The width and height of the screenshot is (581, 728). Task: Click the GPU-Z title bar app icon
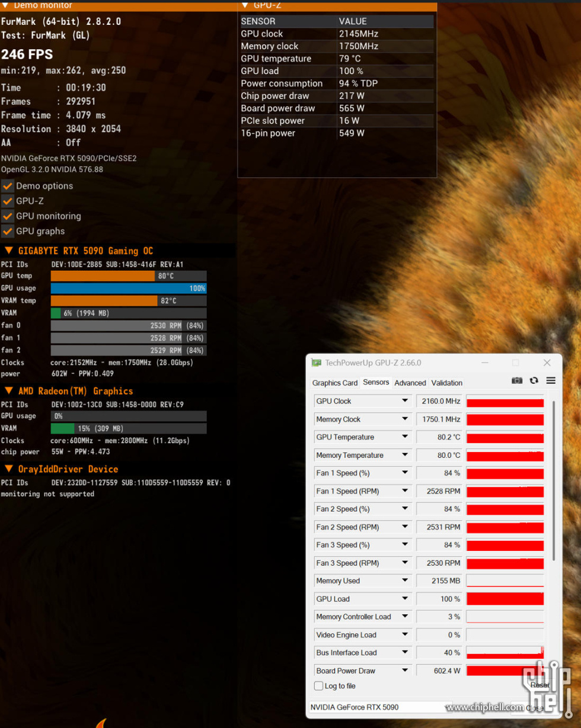click(x=317, y=363)
